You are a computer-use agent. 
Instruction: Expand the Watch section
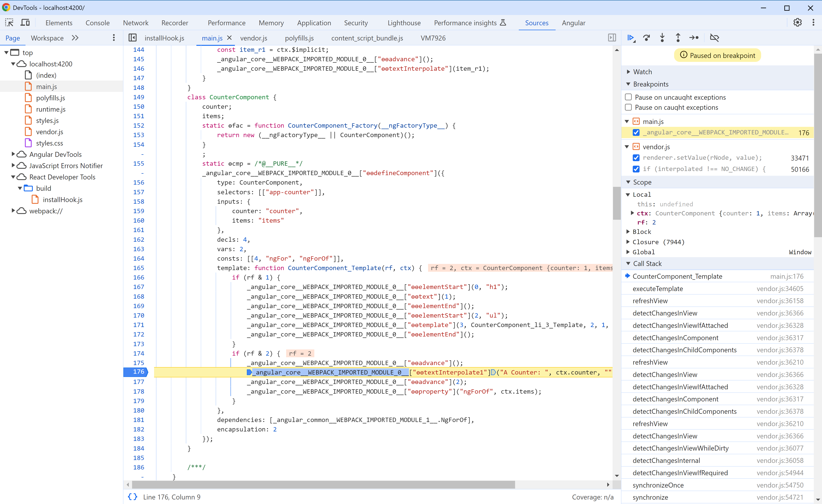pos(628,72)
